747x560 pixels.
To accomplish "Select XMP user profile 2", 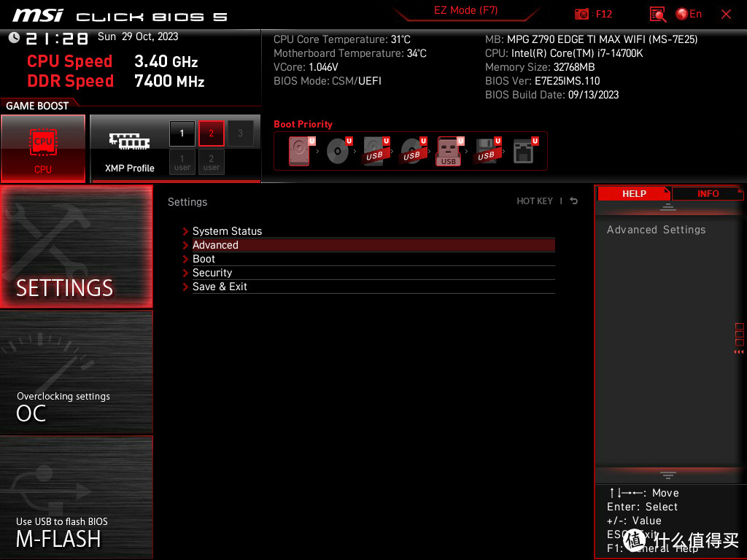I will (x=211, y=162).
